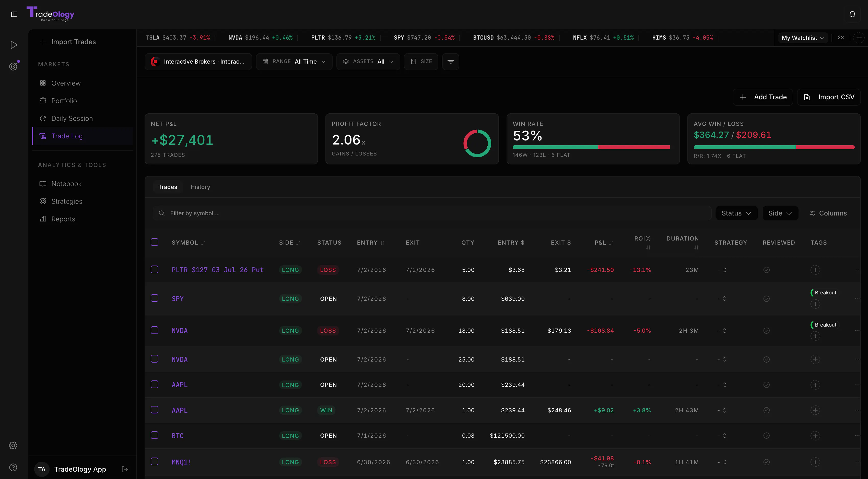This screenshot has width=868, height=479.
Task: Mark PLTR put trade as reviewed
Action: [x=766, y=270]
